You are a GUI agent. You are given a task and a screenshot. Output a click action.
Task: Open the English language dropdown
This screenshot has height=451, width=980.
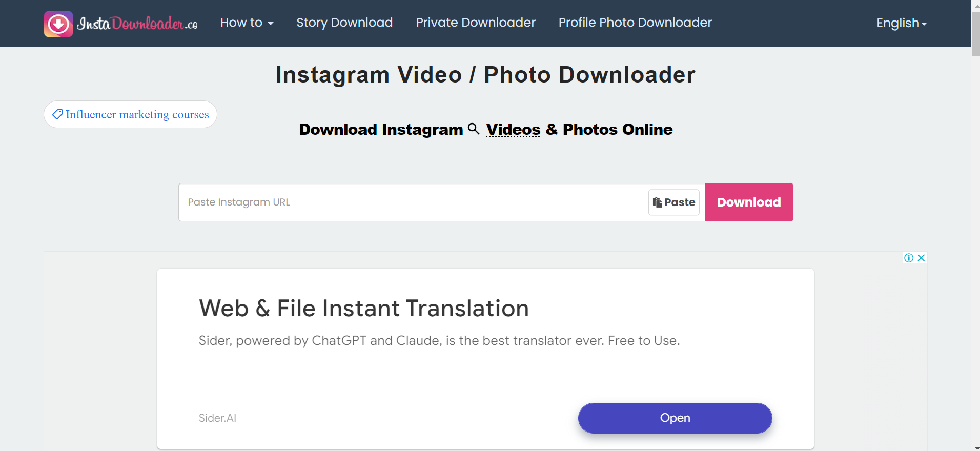tap(902, 23)
